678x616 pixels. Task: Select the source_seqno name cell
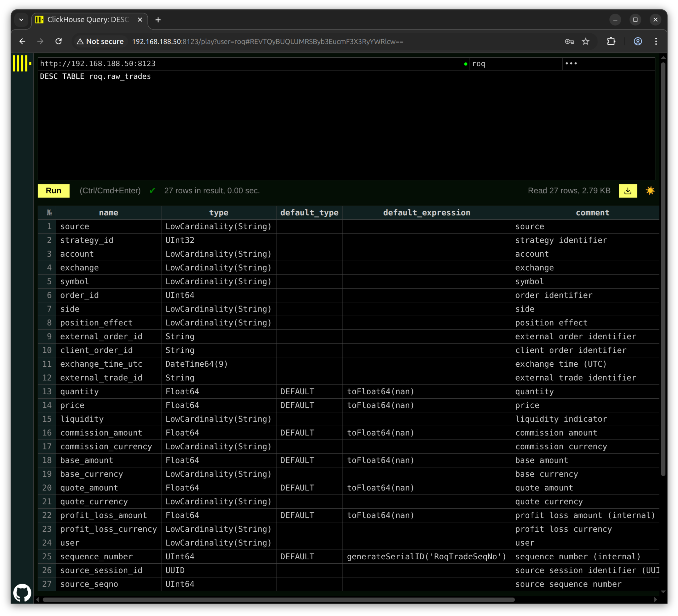109,584
